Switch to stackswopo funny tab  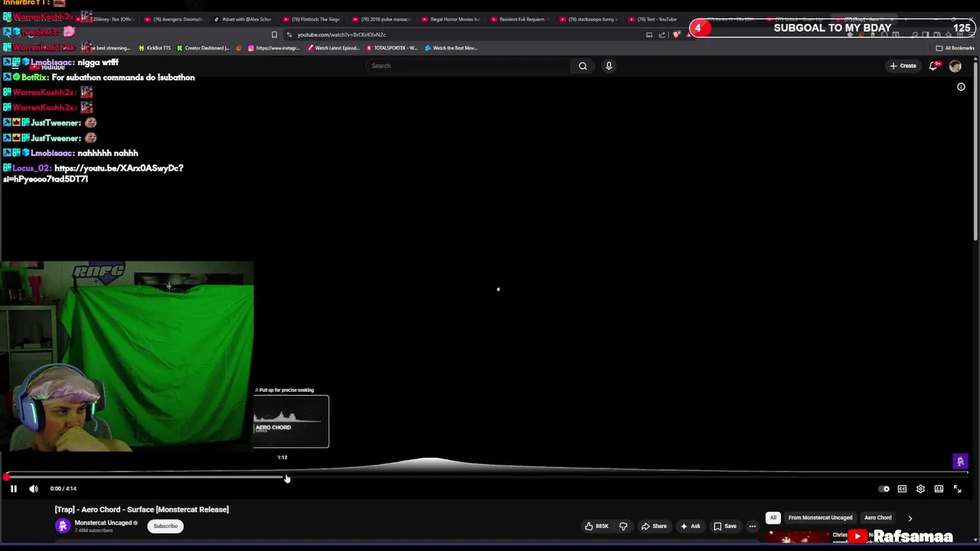[587, 19]
